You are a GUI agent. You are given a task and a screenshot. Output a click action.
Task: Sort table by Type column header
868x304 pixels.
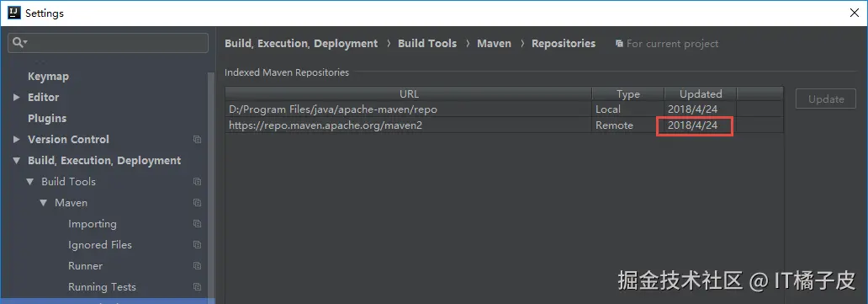click(x=628, y=93)
